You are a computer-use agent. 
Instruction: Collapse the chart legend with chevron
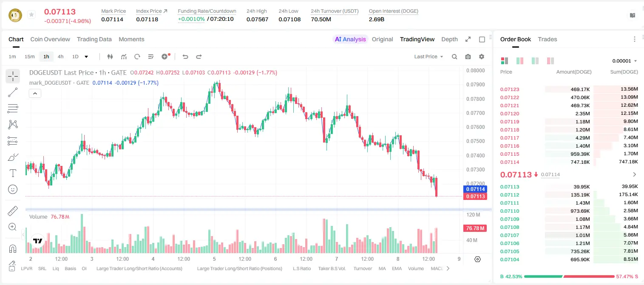[x=35, y=94]
